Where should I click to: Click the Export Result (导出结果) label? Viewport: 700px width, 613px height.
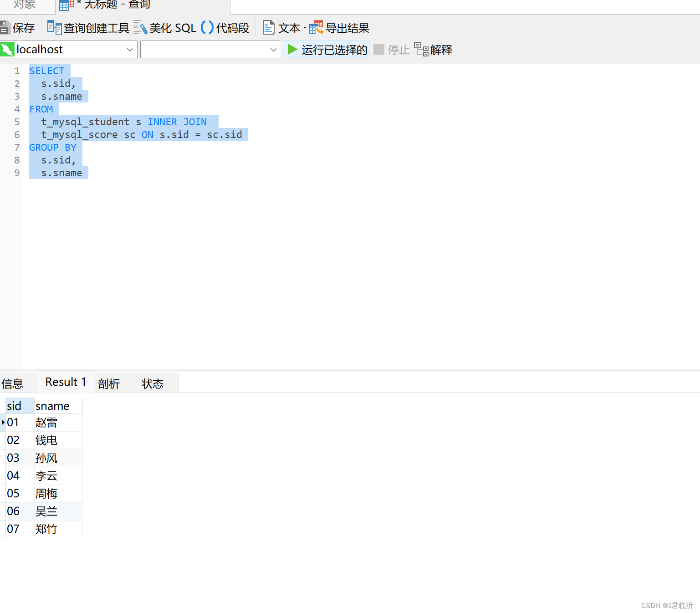point(347,28)
